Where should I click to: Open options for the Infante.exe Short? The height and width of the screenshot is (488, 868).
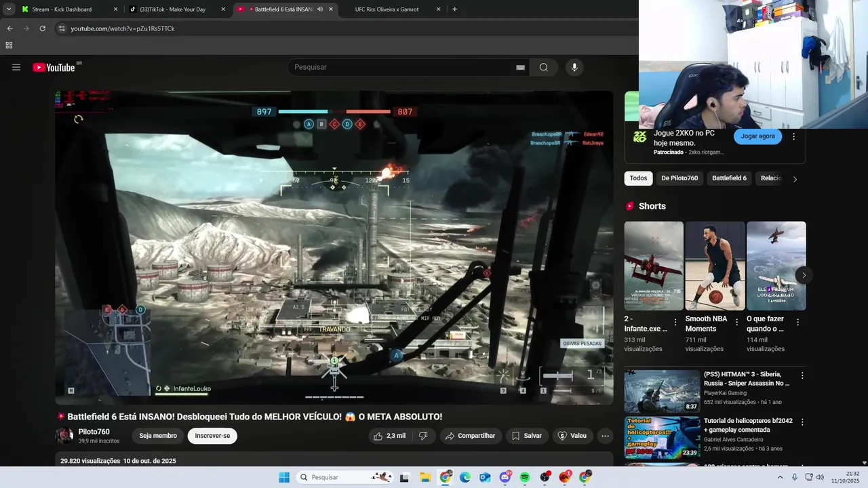(x=675, y=323)
